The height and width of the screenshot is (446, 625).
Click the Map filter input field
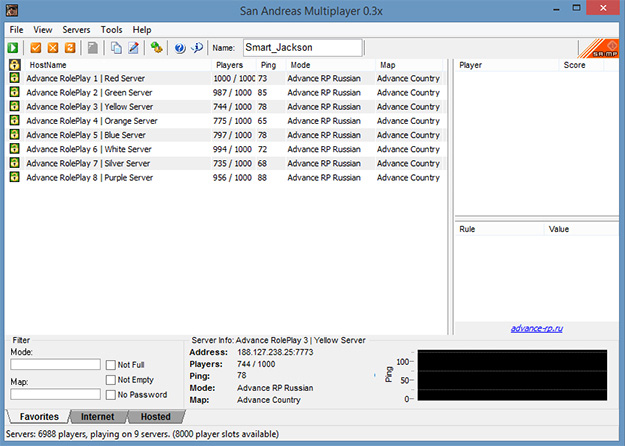(55, 394)
